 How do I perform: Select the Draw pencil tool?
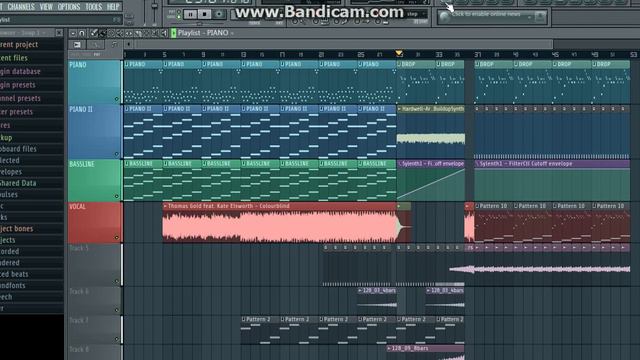click(x=94, y=33)
